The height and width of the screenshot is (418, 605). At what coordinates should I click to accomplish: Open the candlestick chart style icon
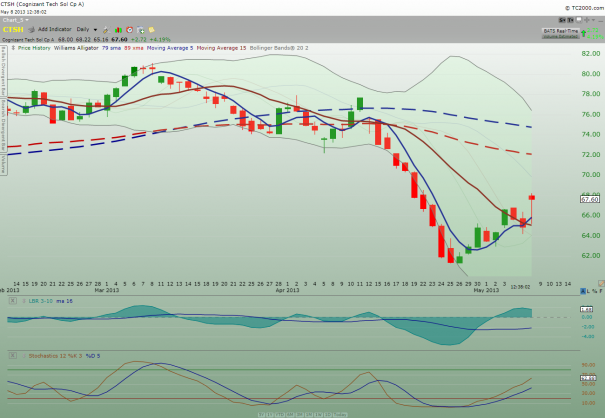coord(118,30)
